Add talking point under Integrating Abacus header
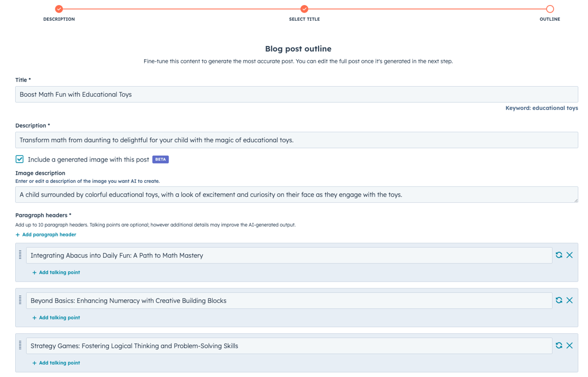 (56, 273)
